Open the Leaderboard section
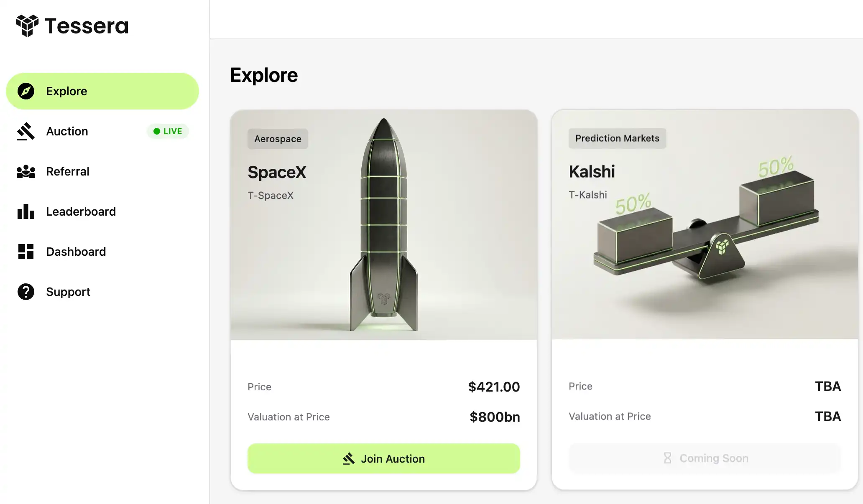Viewport: 863px width, 504px height. coord(81,211)
